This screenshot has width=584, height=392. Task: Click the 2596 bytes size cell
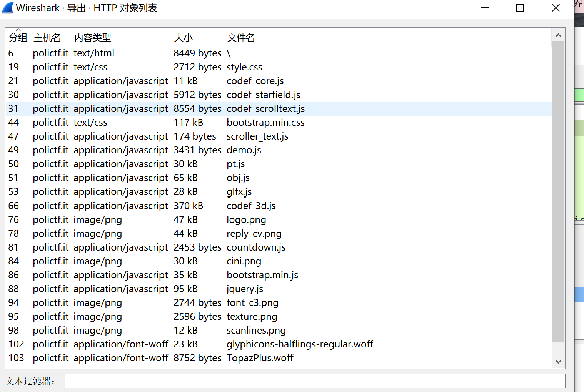(x=197, y=317)
